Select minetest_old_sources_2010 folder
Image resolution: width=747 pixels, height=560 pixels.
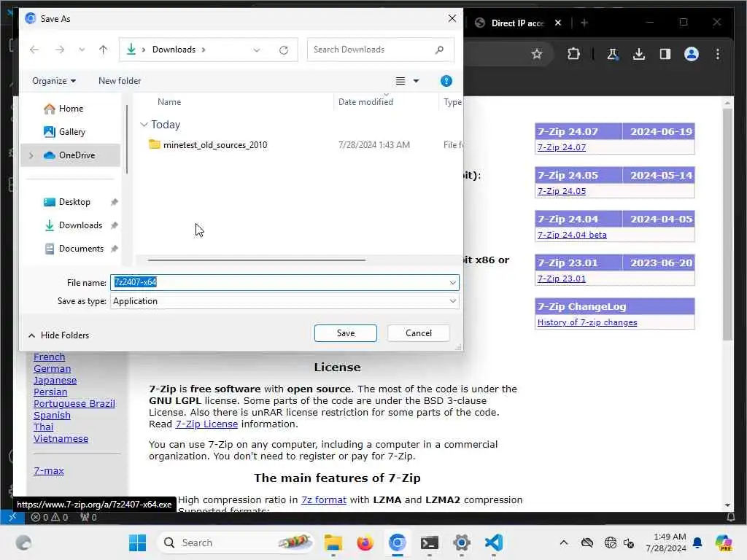pyautogui.click(x=215, y=145)
